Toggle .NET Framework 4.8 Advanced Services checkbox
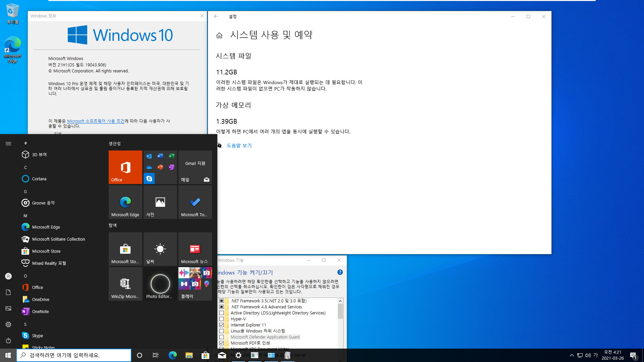The image size is (644, 362). [221, 307]
